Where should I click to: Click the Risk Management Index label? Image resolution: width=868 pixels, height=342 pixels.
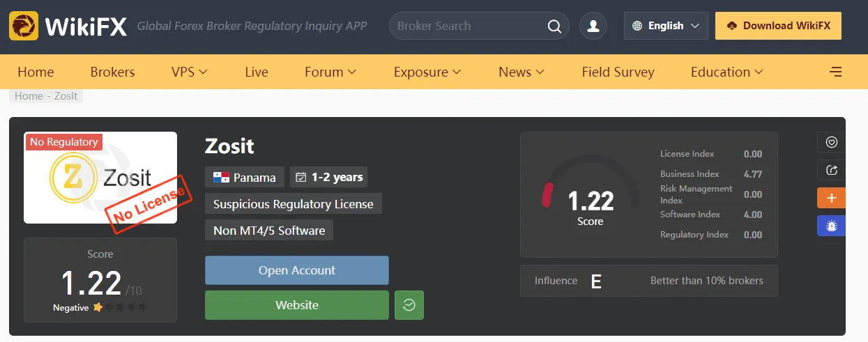(x=696, y=194)
